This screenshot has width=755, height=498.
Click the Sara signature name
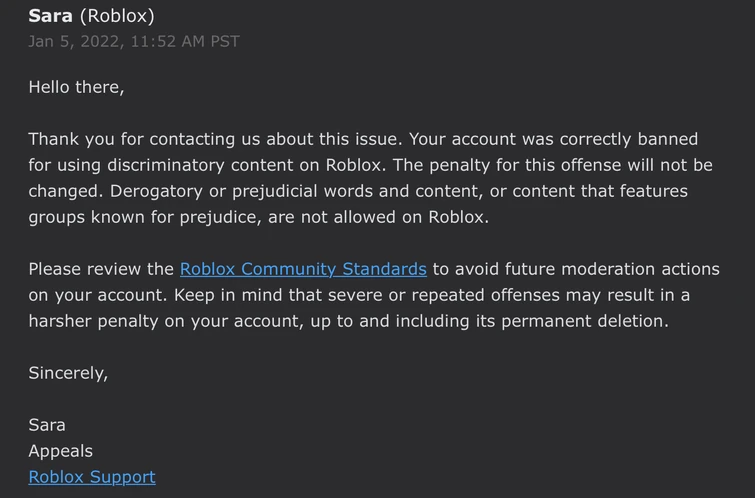47,425
